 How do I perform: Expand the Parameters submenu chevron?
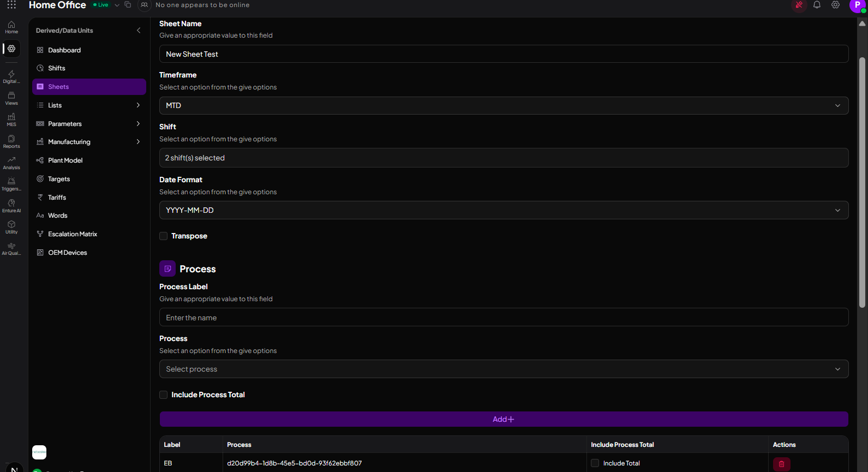[x=138, y=124]
